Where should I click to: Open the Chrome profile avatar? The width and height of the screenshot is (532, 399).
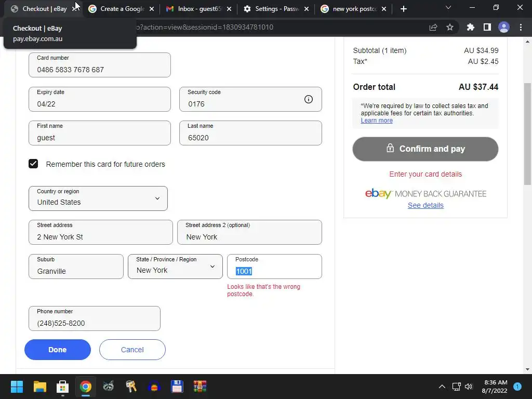click(504, 27)
